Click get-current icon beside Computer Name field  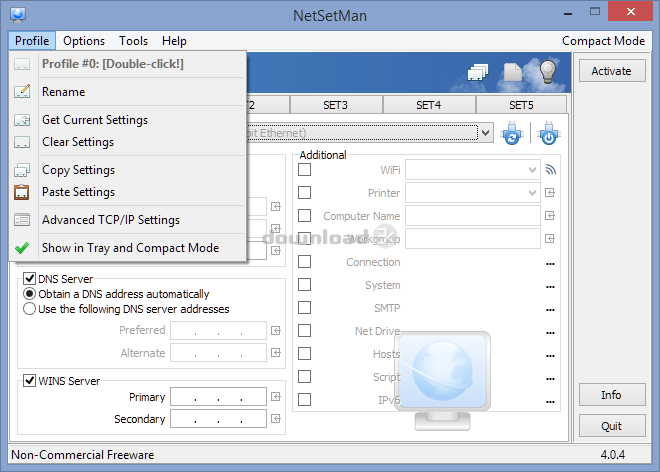tap(550, 216)
